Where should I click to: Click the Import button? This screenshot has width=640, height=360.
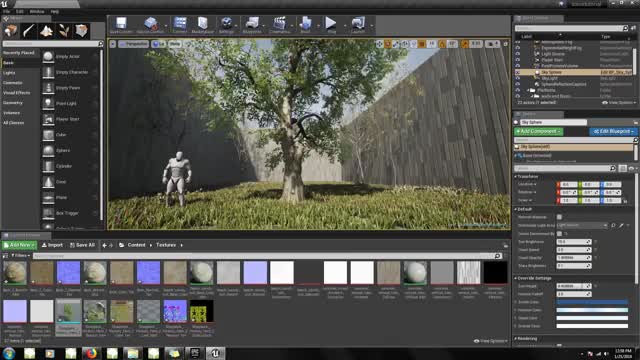(x=52, y=245)
